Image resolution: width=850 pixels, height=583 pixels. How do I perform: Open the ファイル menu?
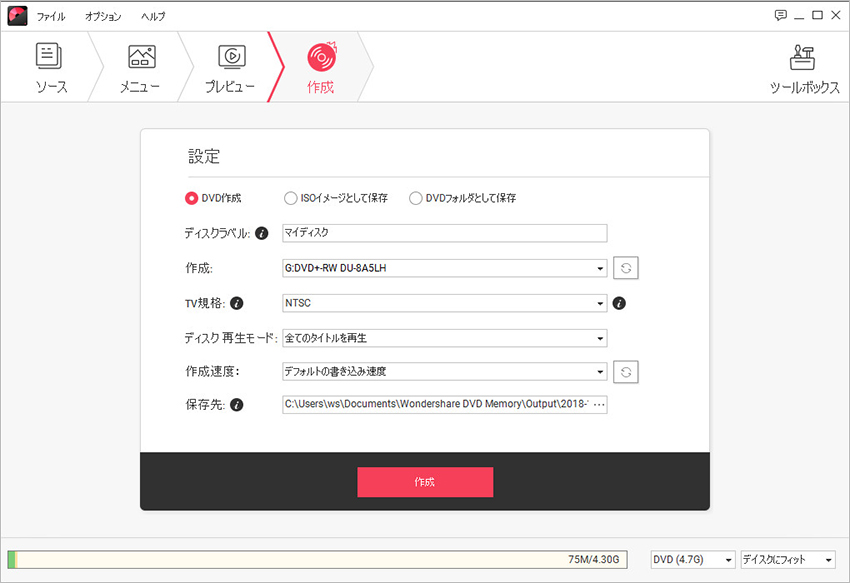[51, 17]
